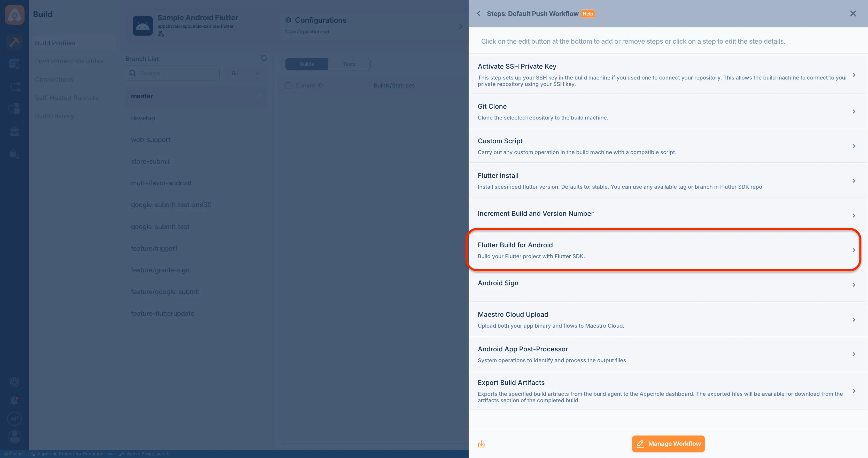Click the search magnifier icon in Branch List
The image size is (868, 458).
point(133,73)
